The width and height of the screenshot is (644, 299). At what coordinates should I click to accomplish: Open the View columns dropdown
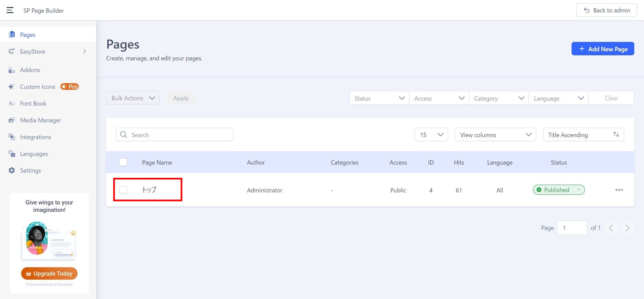(x=495, y=135)
